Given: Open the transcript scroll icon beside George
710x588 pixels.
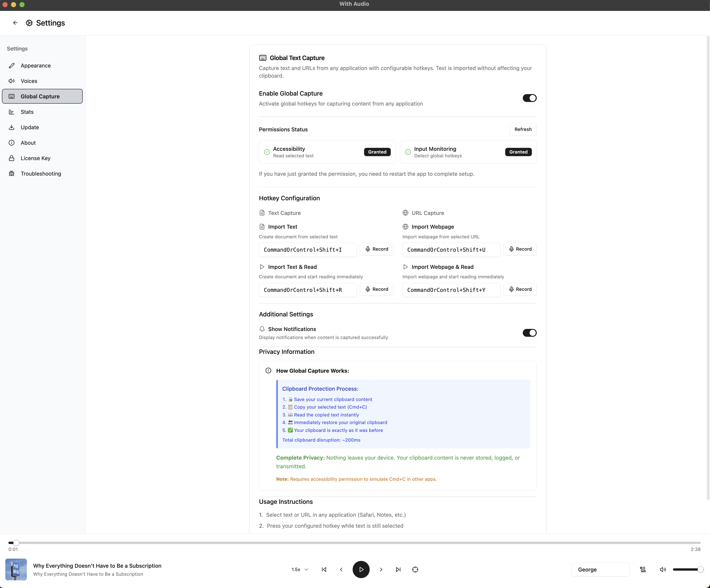Looking at the screenshot, I should (x=643, y=569).
